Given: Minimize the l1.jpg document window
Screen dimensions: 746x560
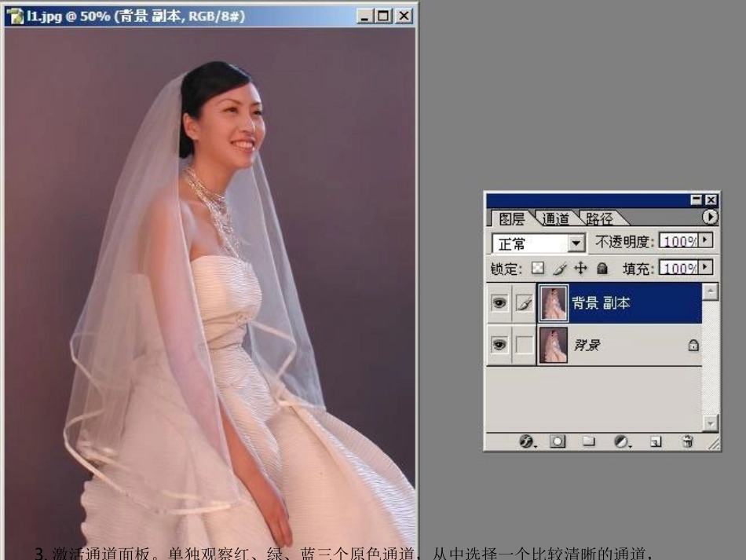Looking at the screenshot, I should 365,16.
